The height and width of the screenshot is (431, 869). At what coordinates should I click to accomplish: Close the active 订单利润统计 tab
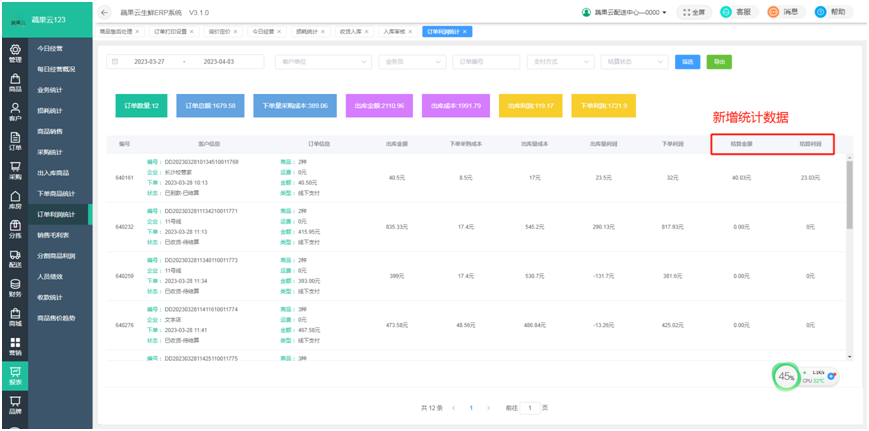(464, 32)
